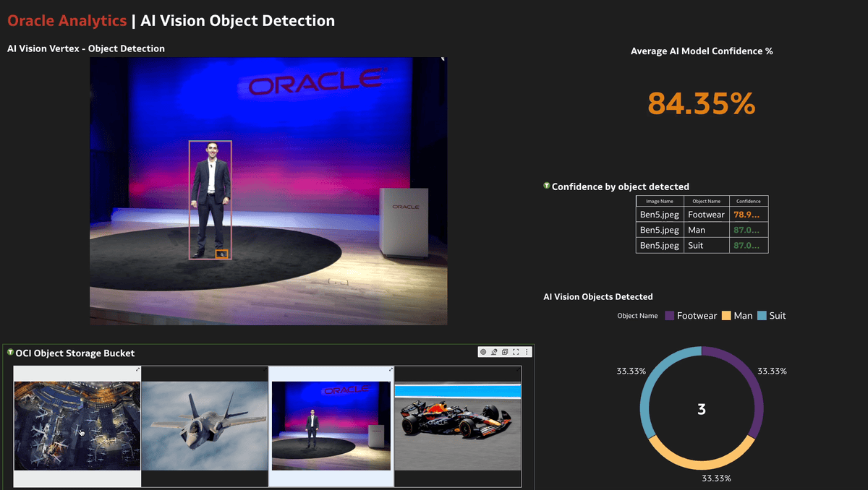
Task: Open the expand arrow on the race car thumbnail
Action: (518, 369)
